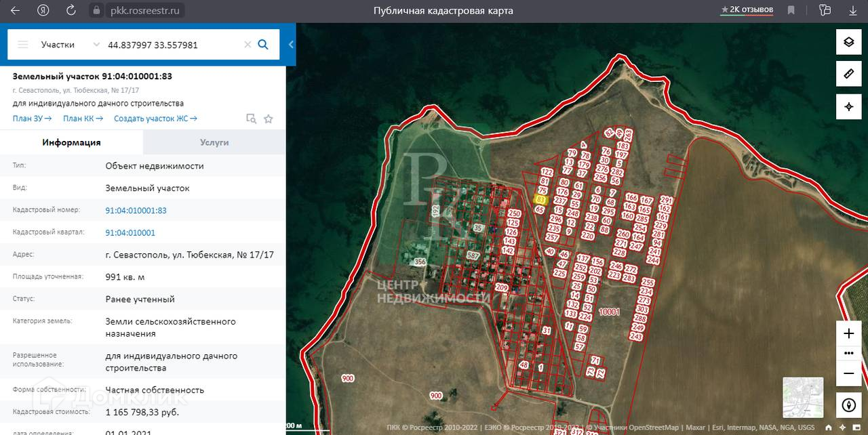The width and height of the screenshot is (868, 435).
Task: Select the ruler measurement tool
Action: 848,75
